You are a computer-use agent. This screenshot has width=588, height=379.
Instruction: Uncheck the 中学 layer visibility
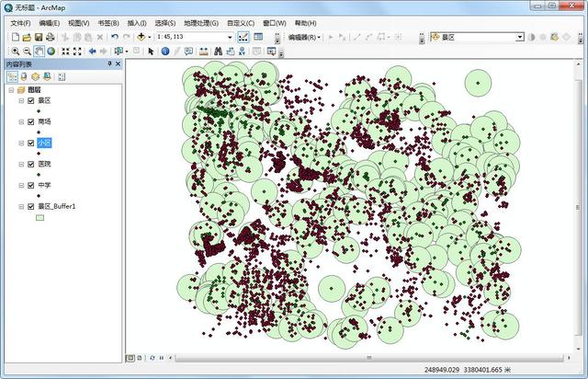(31, 186)
